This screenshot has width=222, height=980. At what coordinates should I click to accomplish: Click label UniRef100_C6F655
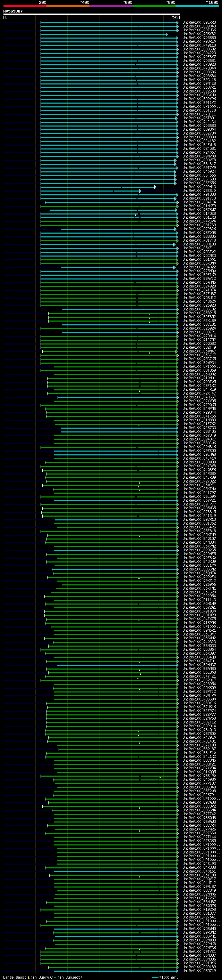199,176
